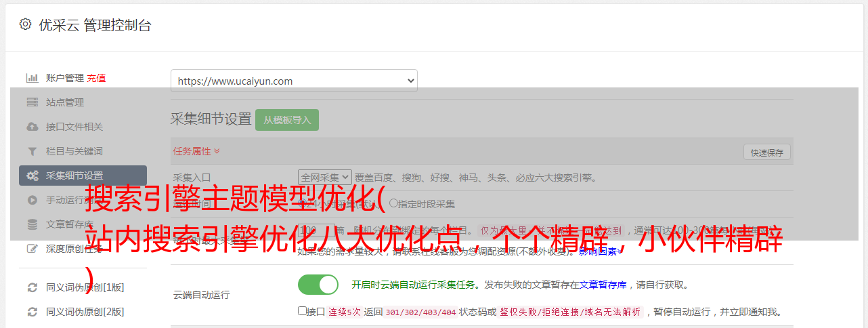Click the refresh icon for 同义词伪原创[1版]
This screenshot has width=868, height=328.
(32, 287)
